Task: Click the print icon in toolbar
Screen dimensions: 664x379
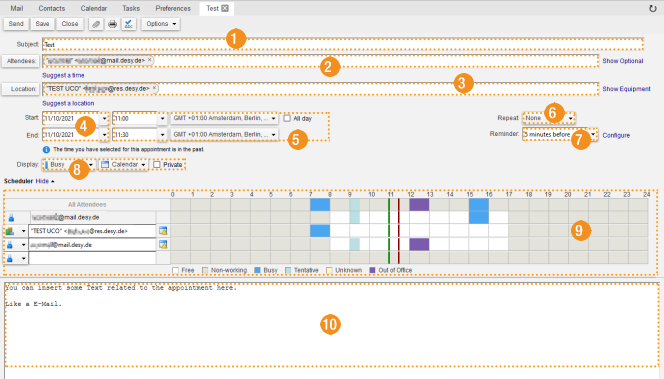Action: (112, 24)
